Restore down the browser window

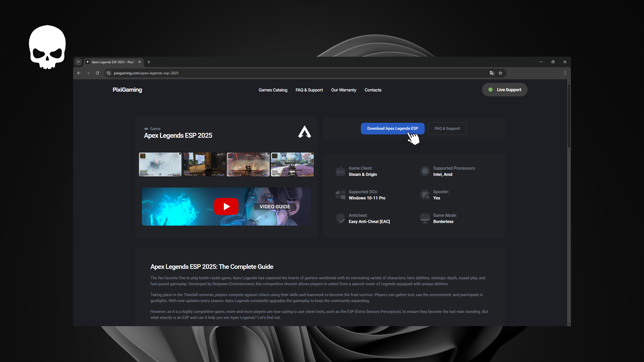pos(553,62)
